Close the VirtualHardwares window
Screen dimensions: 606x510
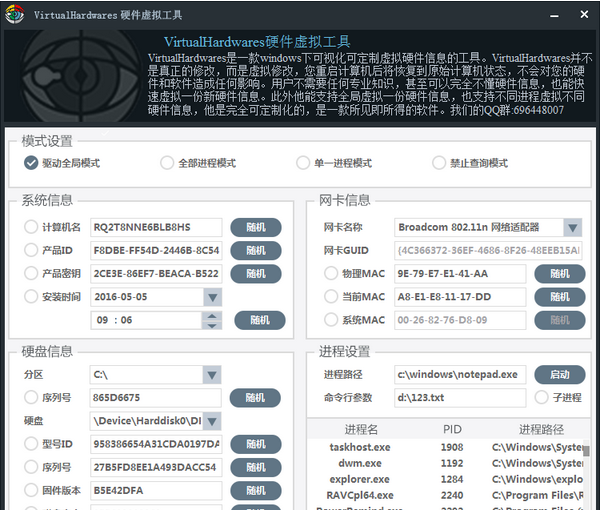coord(579,14)
